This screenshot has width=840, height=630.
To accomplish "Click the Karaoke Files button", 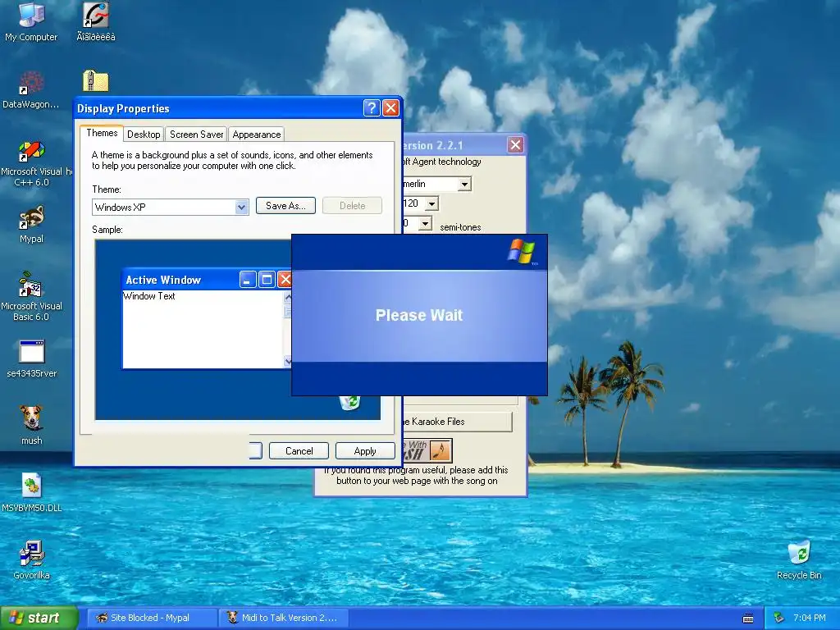I will [x=457, y=422].
